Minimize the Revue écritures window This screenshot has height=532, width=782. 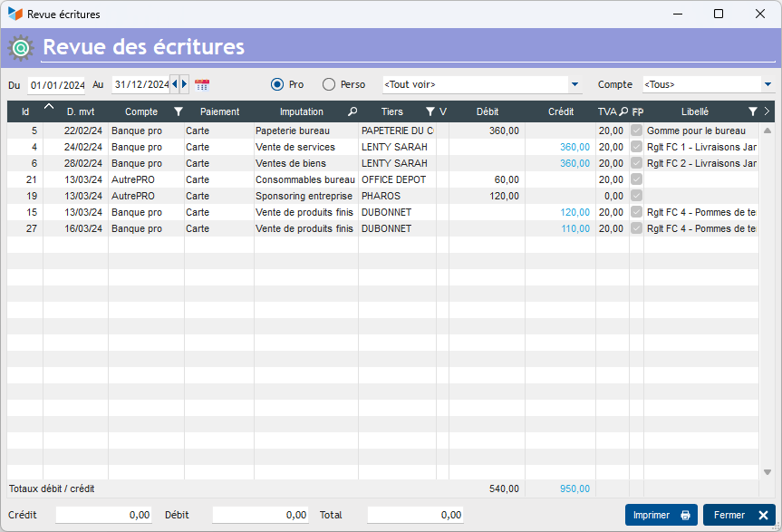(x=677, y=14)
